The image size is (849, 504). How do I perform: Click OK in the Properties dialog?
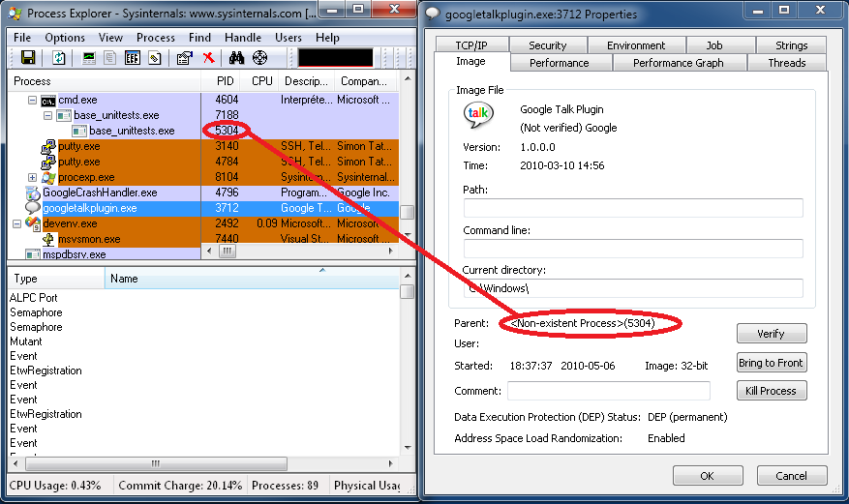[707, 476]
